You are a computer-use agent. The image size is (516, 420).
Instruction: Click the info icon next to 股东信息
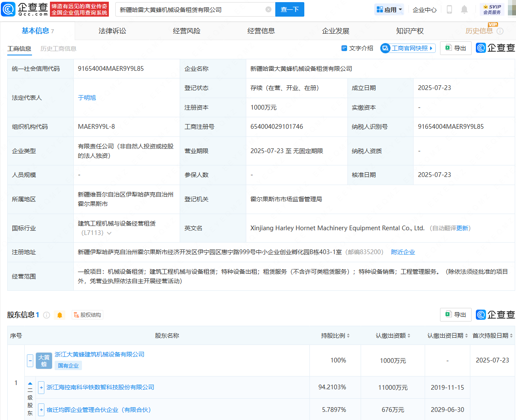click(x=47, y=315)
